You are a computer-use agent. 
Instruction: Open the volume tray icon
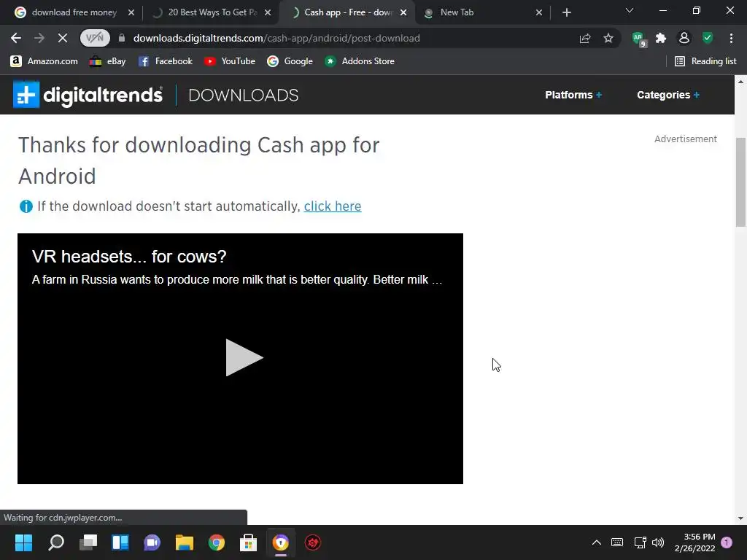pyautogui.click(x=658, y=542)
